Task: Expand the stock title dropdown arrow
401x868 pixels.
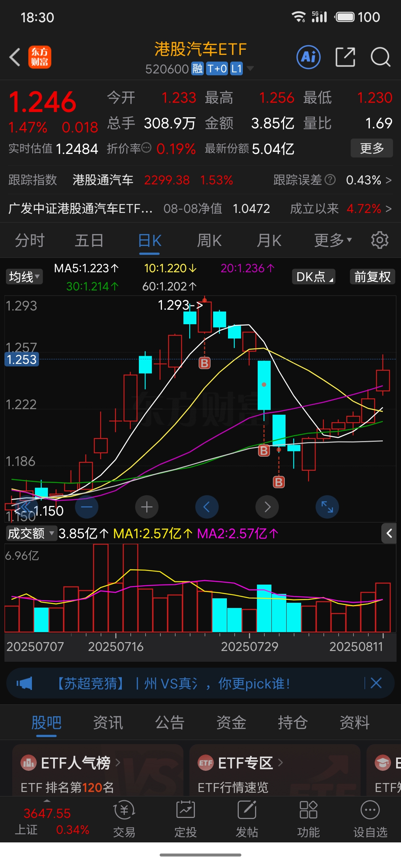Action: [x=250, y=68]
